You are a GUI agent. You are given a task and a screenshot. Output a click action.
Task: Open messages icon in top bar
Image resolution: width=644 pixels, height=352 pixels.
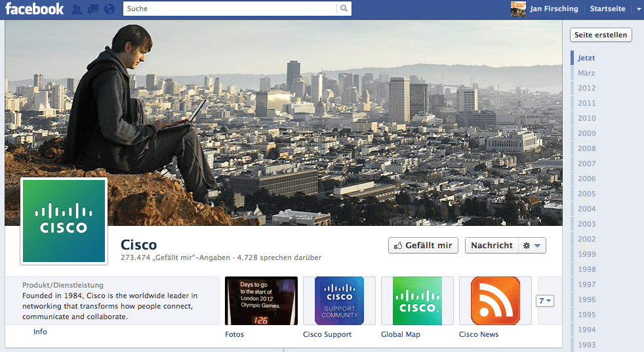click(93, 9)
